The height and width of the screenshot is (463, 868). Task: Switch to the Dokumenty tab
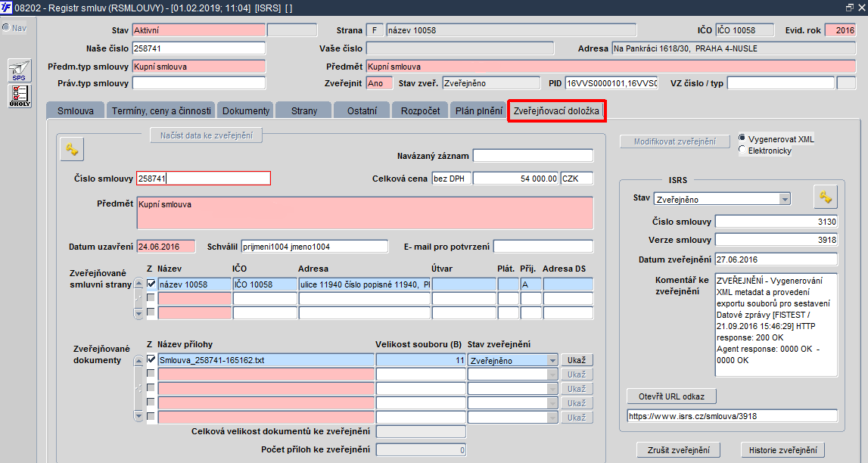point(246,110)
